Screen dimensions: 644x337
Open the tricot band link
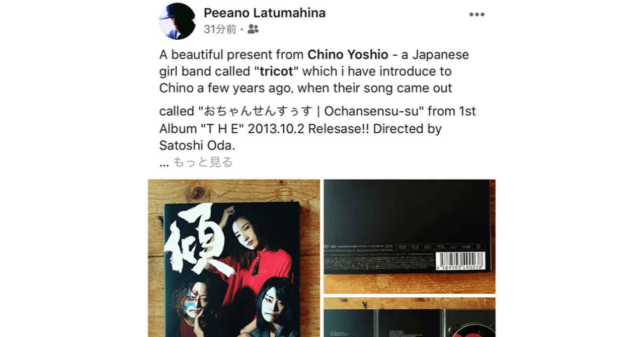pos(276,71)
